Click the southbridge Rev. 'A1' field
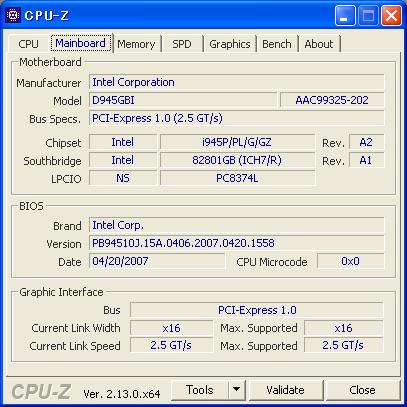The width and height of the screenshot is (407, 407). point(366,160)
